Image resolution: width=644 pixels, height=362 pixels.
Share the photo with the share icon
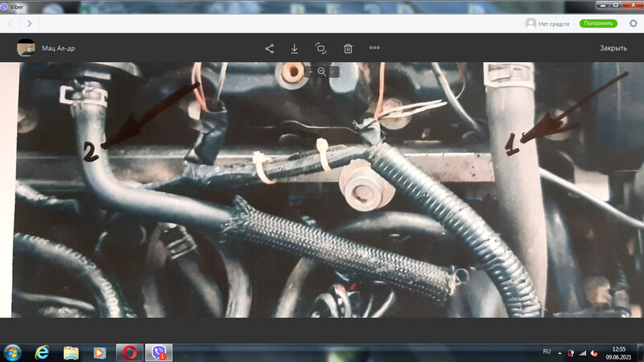click(270, 48)
